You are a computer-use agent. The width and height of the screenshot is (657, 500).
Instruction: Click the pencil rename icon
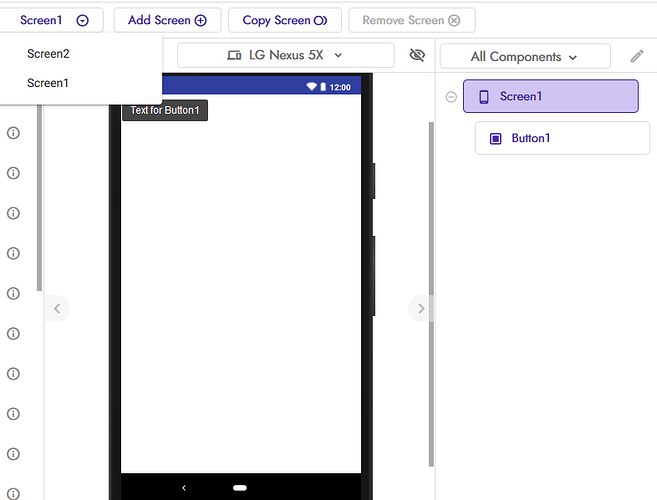(x=637, y=56)
